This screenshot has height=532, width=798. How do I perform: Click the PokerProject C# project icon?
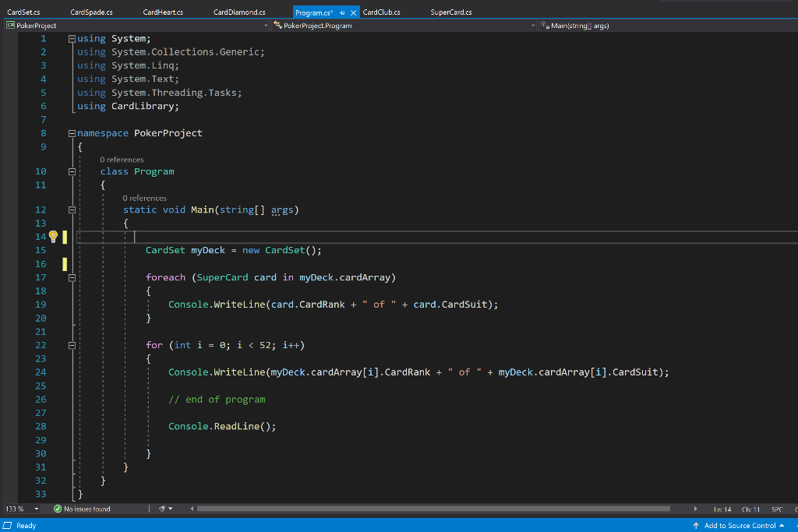coord(10,25)
